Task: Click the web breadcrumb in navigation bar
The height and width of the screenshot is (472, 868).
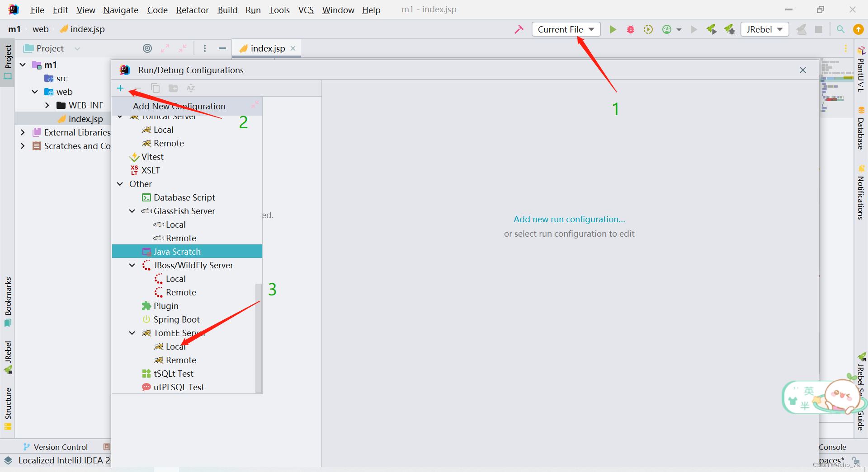Action: (x=40, y=29)
